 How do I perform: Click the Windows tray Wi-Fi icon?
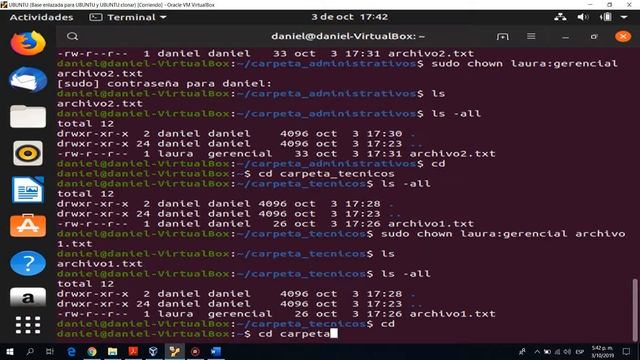(x=558, y=352)
